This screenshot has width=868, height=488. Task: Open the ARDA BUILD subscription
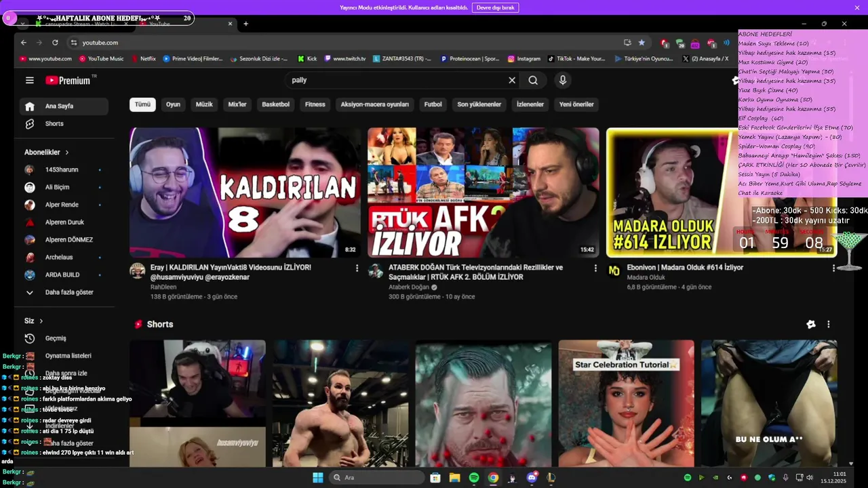(x=64, y=275)
